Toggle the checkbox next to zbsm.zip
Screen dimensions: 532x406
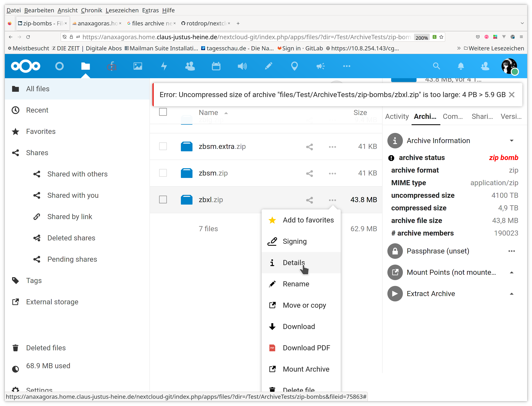click(x=163, y=173)
